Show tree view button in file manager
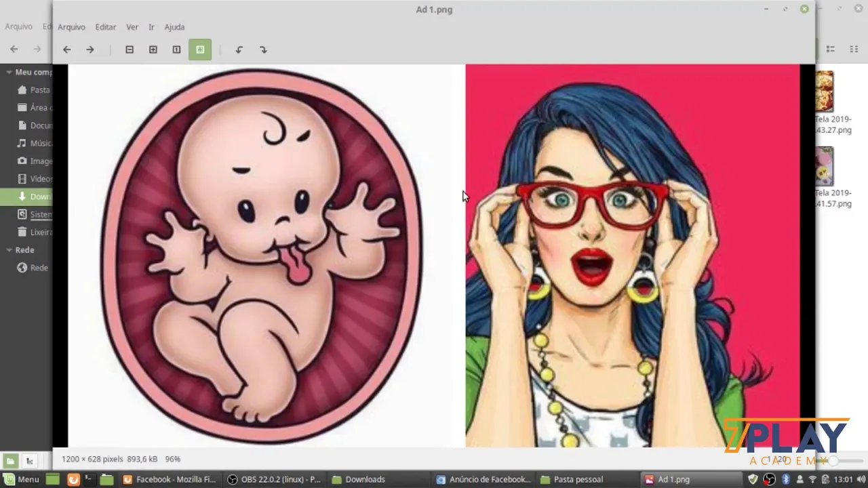This screenshot has width=868, height=488. click(29, 461)
